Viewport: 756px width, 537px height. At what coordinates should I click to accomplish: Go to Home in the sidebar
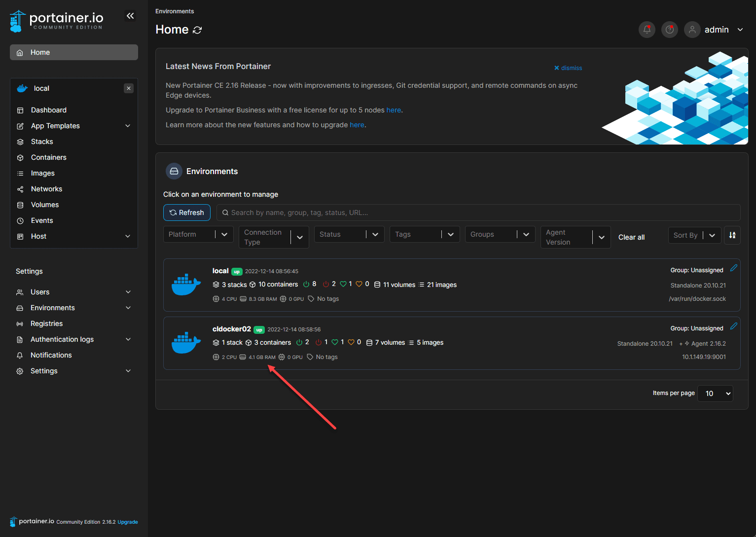click(x=74, y=52)
